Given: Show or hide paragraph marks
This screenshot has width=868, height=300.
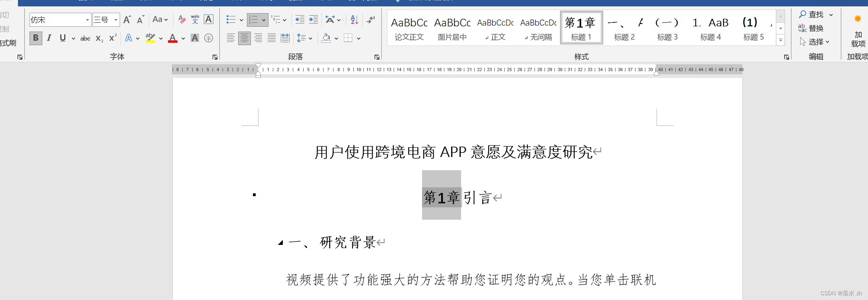Looking at the screenshot, I should pos(371,20).
